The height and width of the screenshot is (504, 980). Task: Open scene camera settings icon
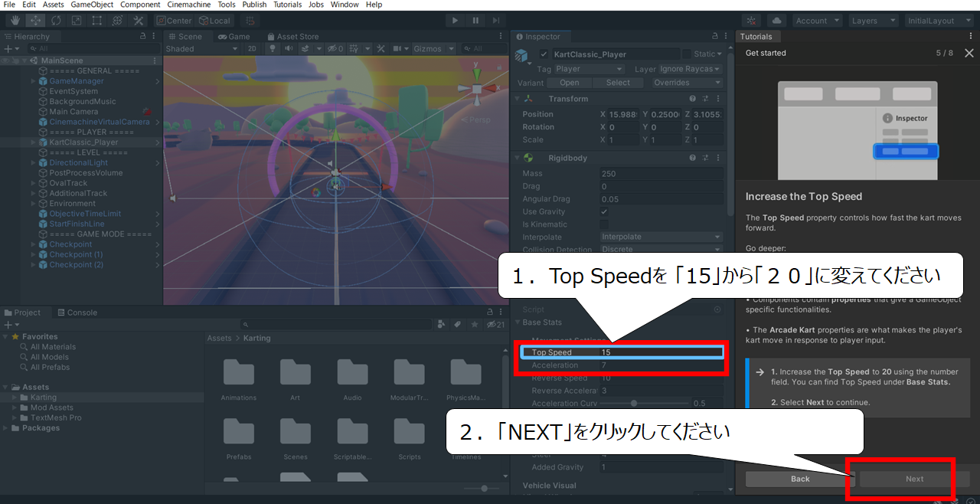401,48
